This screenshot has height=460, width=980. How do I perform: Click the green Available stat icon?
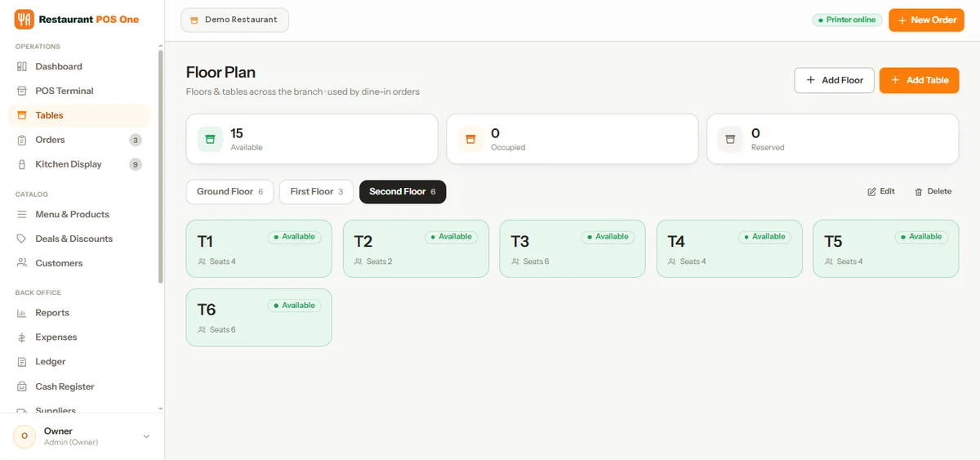tap(210, 139)
